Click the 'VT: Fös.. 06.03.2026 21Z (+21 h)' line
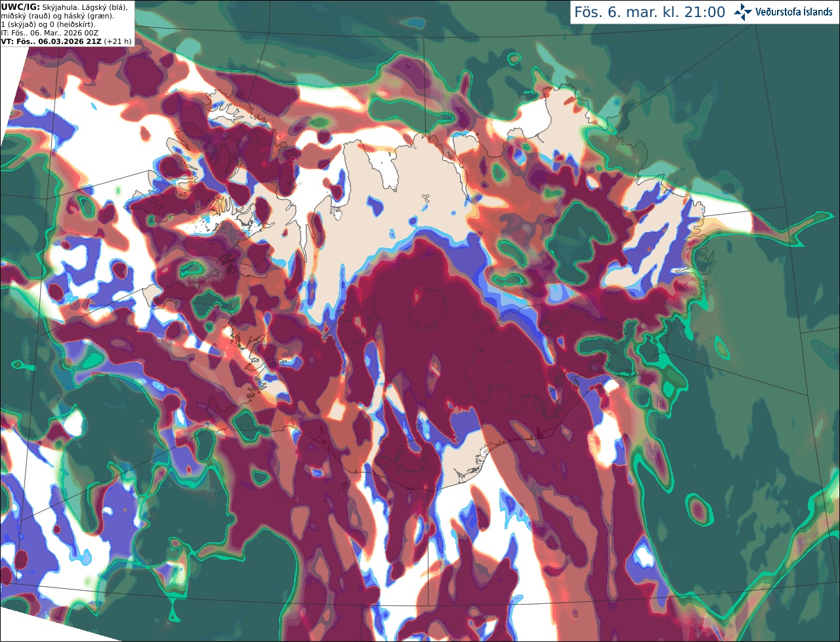 (x=66, y=41)
